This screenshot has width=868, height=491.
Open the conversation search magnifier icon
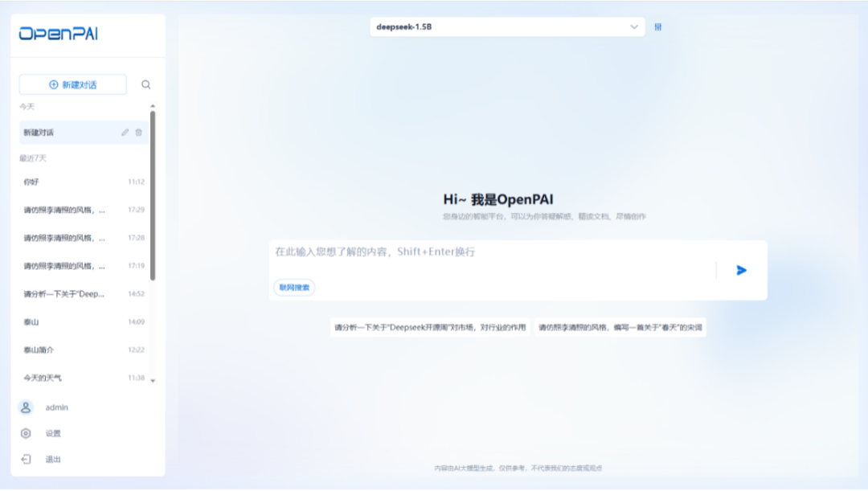tap(145, 84)
